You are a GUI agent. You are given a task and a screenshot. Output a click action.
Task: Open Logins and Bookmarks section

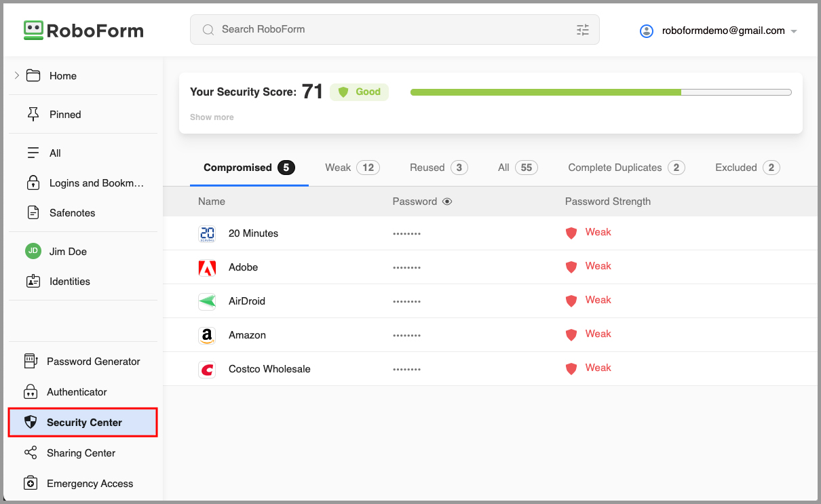(x=96, y=183)
